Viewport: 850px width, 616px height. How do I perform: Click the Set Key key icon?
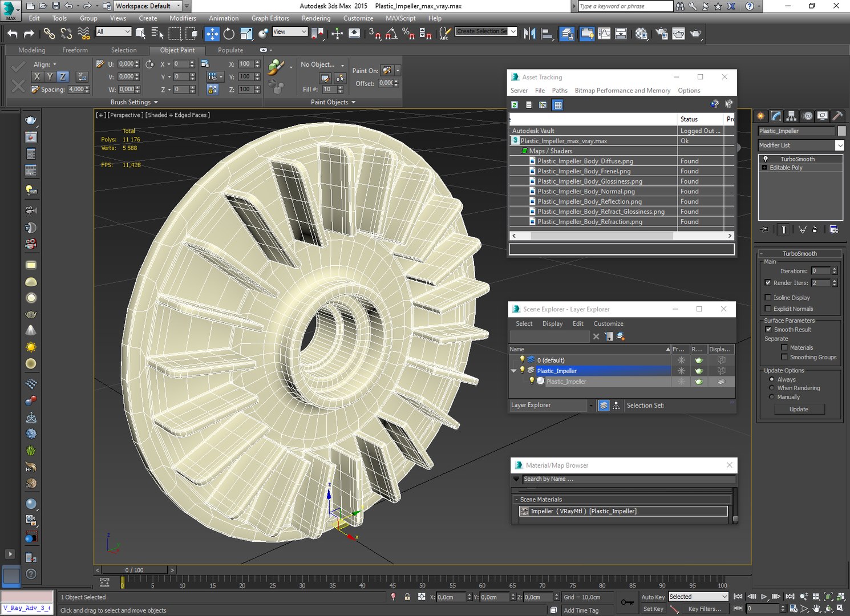pos(627,602)
